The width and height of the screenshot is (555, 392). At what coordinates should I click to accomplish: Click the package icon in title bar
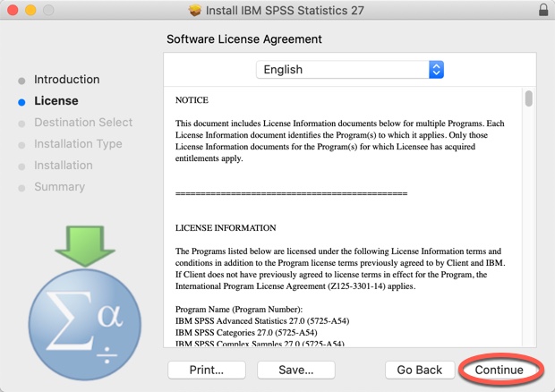194,10
